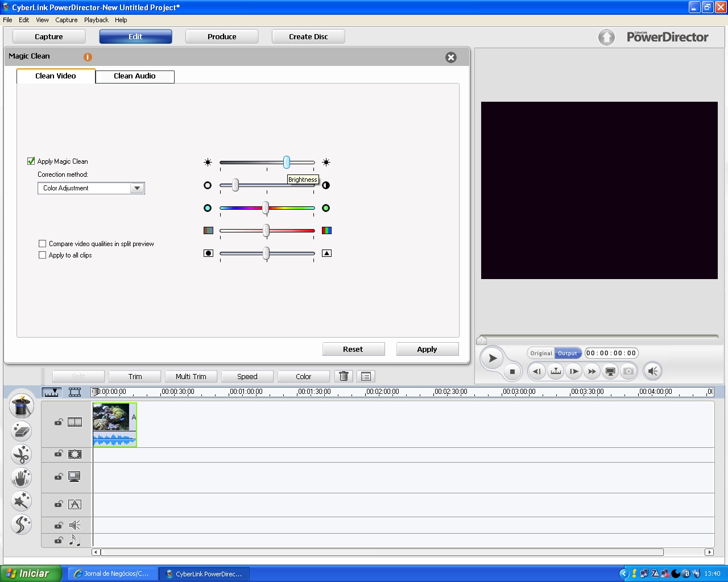
Task: Go to the Capture module
Action: pyautogui.click(x=49, y=36)
